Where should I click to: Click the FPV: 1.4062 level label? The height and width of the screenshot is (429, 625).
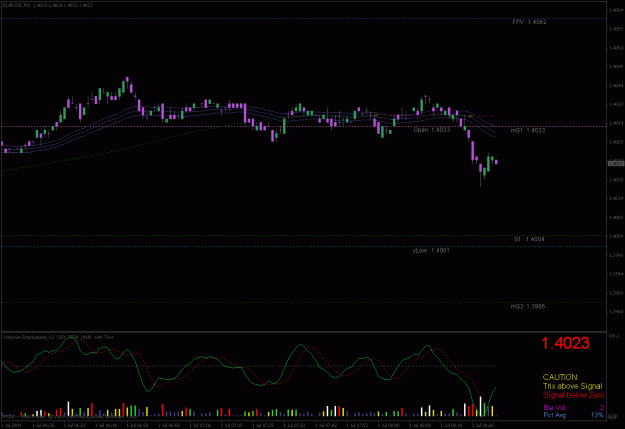coord(529,22)
